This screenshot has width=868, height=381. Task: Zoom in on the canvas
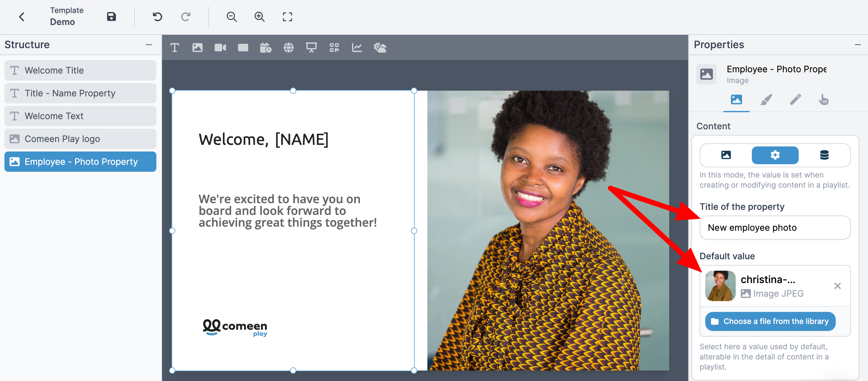(259, 16)
